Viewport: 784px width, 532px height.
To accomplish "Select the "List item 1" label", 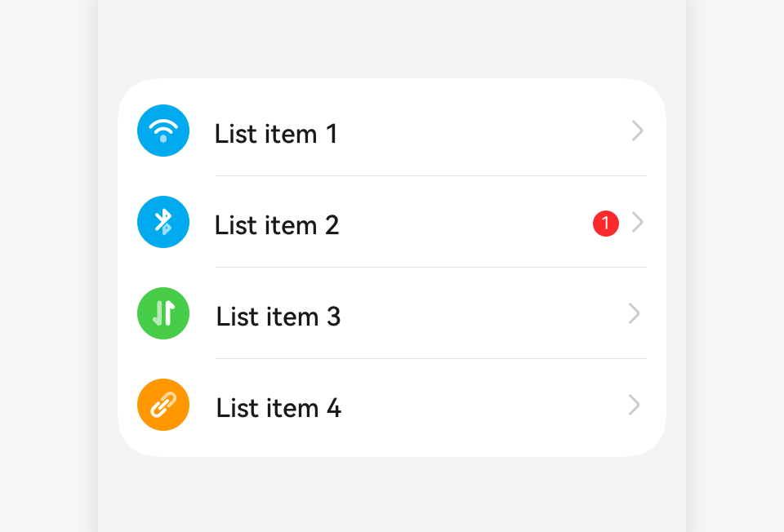I will click(276, 134).
